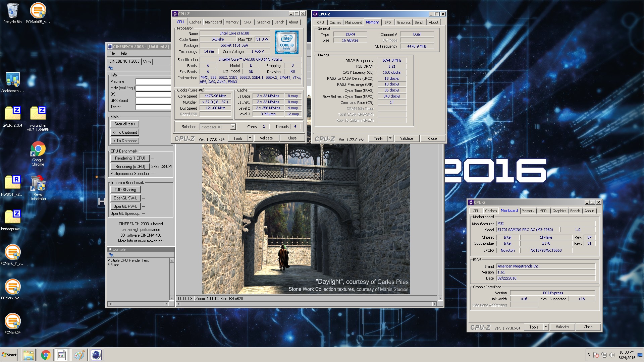This screenshot has width=644, height=362.
Task: Click the volume speaker tray icon
Action: [x=612, y=355]
